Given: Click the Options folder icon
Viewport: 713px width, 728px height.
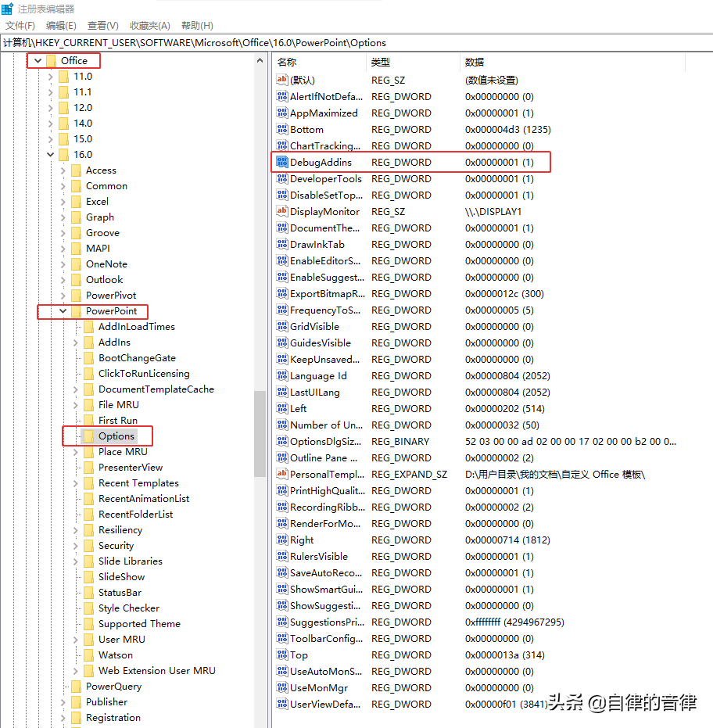Looking at the screenshot, I should coord(88,436).
